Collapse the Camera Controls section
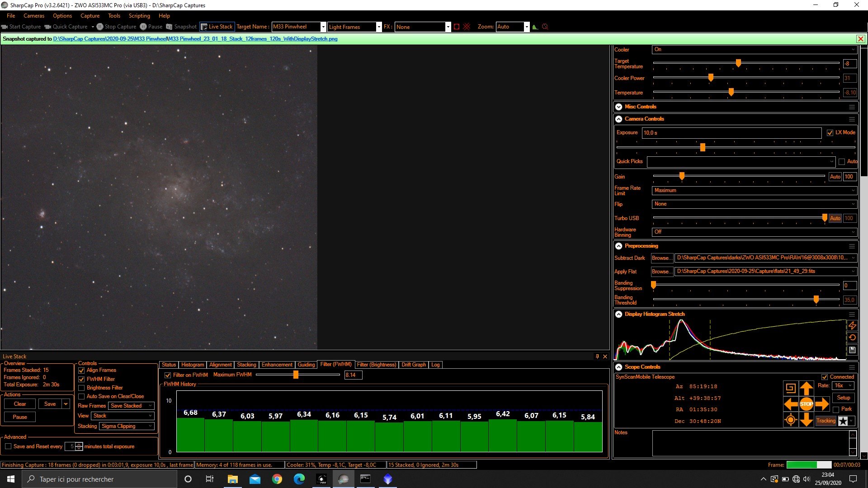The height and width of the screenshot is (488, 868). pyautogui.click(x=618, y=119)
